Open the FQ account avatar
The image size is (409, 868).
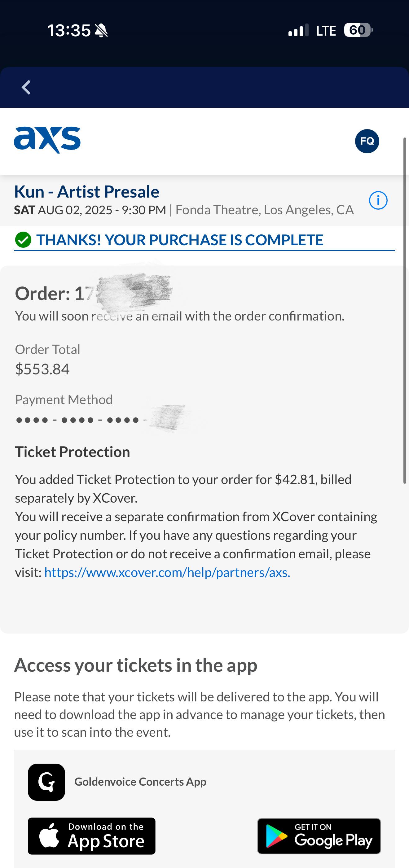[367, 141]
